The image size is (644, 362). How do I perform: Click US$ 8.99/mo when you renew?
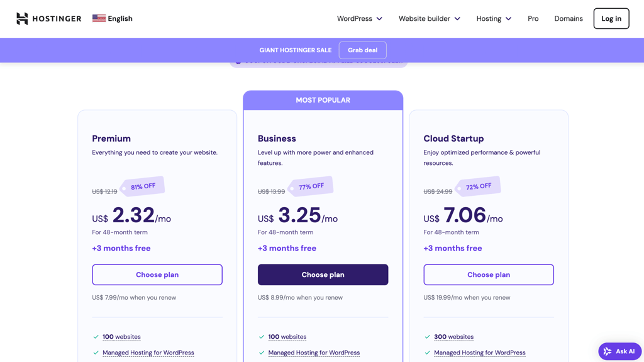pyautogui.click(x=300, y=297)
